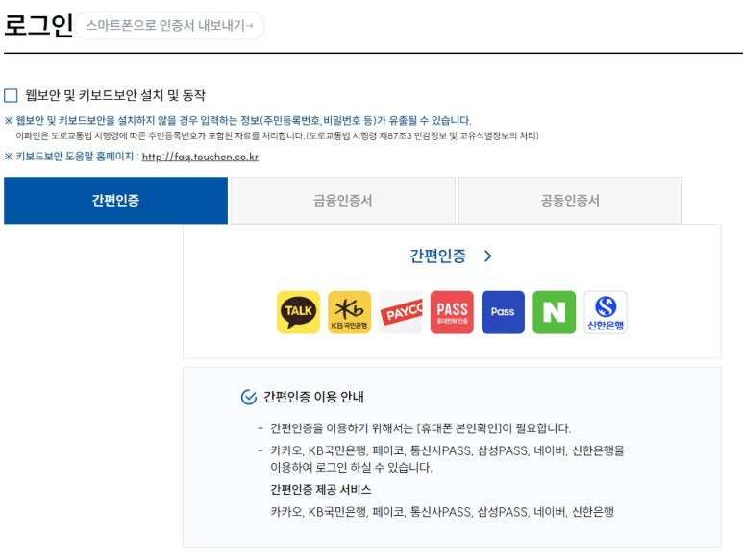
Task: Click the line ending 신한은행을
Action: coord(447,450)
